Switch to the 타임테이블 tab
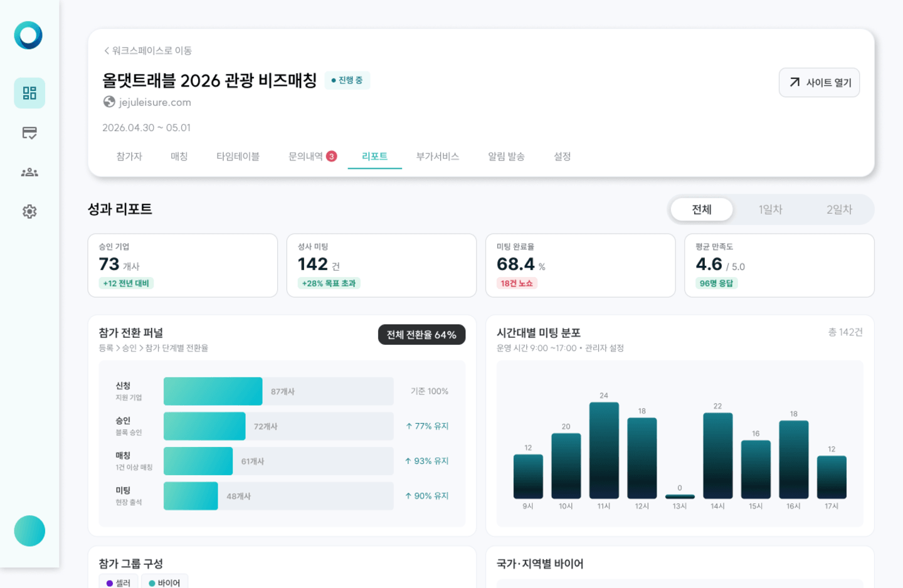Image resolution: width=903 pixels, height=588 pixels. (x=238, y=156)
